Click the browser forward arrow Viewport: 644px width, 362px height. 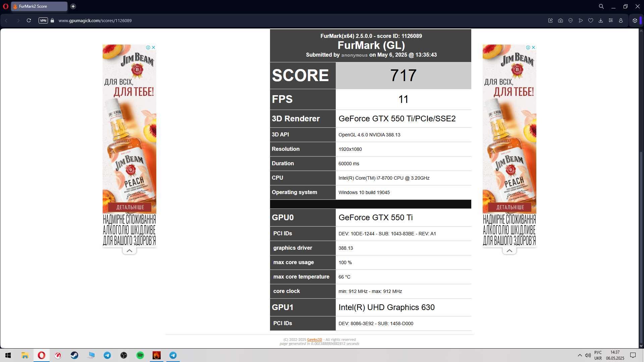click(x=18, y=20)
